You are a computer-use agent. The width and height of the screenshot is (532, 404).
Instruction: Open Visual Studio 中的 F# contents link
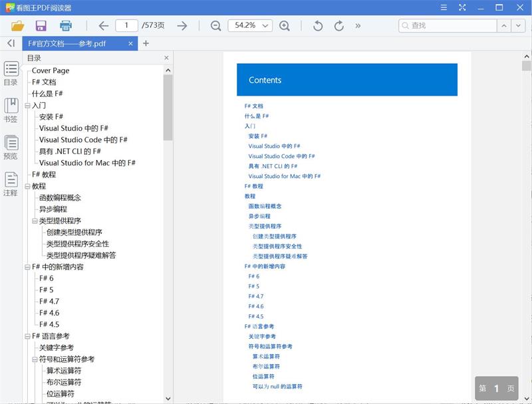274,146
